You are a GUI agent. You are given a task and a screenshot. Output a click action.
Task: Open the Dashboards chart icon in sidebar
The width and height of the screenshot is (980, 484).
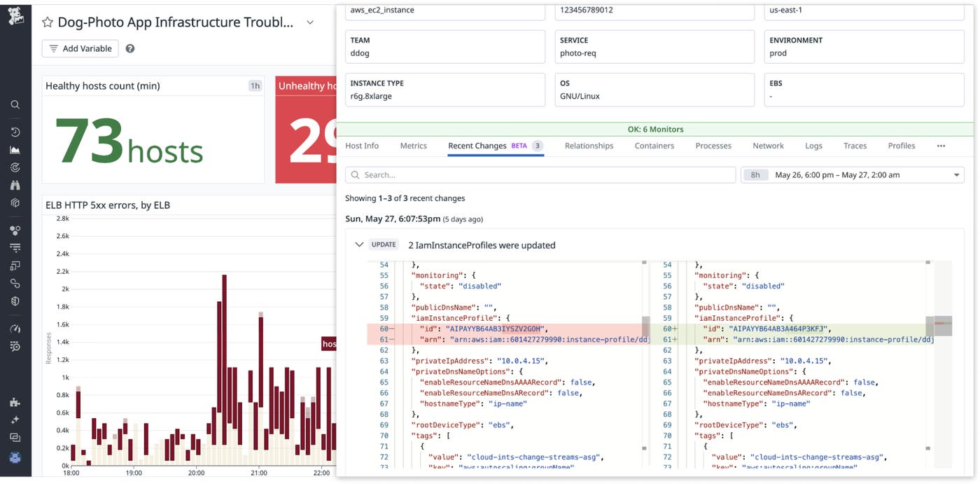tap(15, 148)
